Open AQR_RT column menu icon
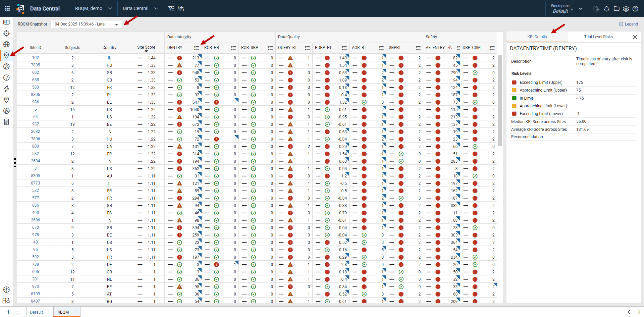 pyautogui.click(x=381, y=48)
